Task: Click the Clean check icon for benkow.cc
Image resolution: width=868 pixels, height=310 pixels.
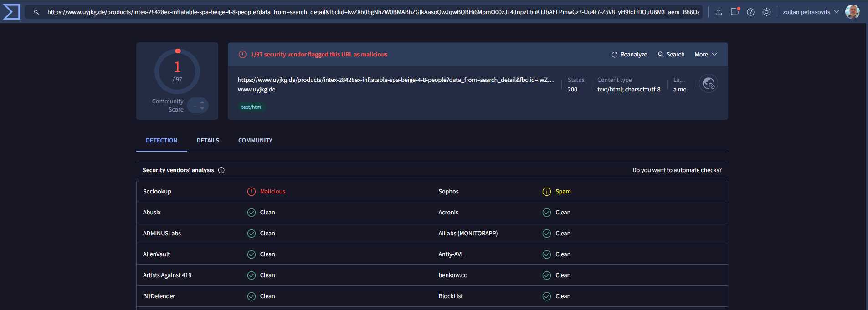Action: (547, 275)
